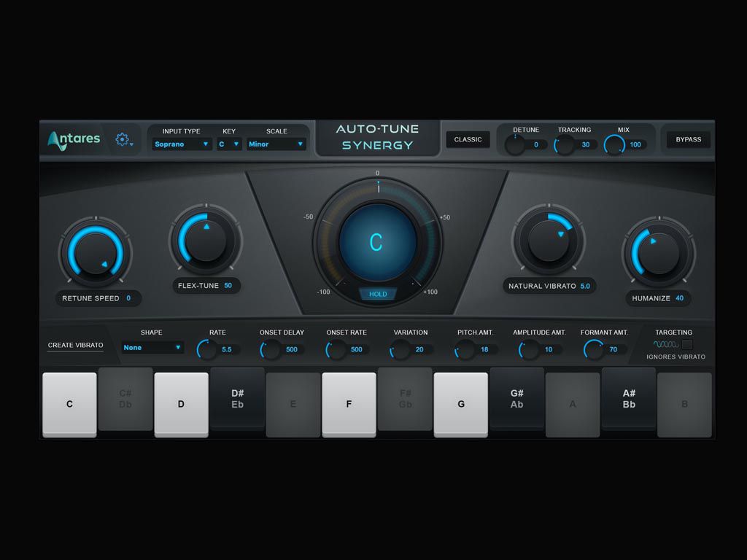Toggle the C# Db key
Image resolution: width=747 pixels, height=560 pixels.
[125, 399]
